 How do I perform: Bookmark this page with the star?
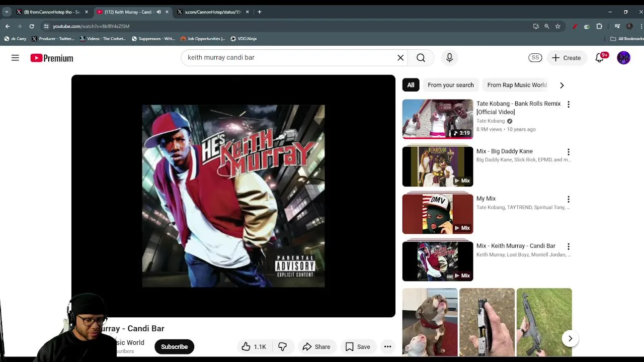tap(558, 26)
